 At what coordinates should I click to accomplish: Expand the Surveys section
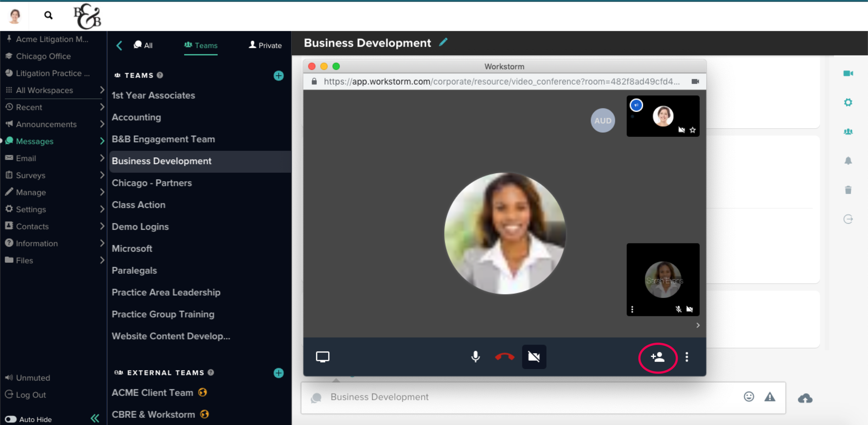[x=102, y=175]
